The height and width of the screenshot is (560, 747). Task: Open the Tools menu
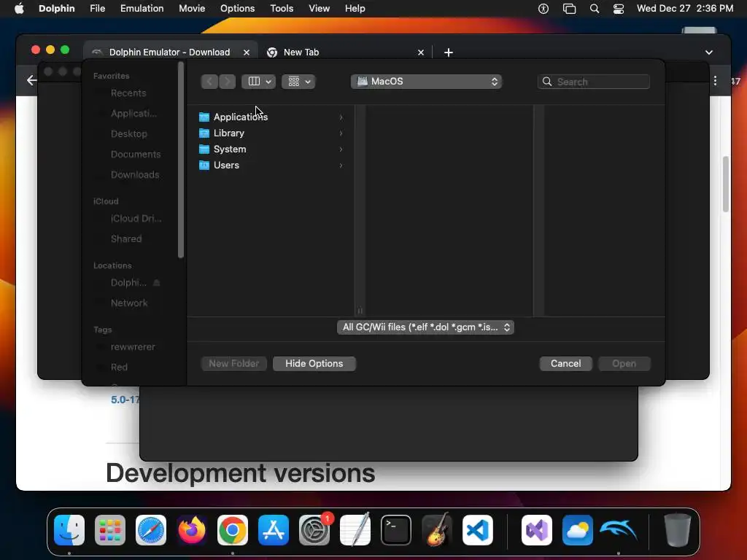coord(282,9)
